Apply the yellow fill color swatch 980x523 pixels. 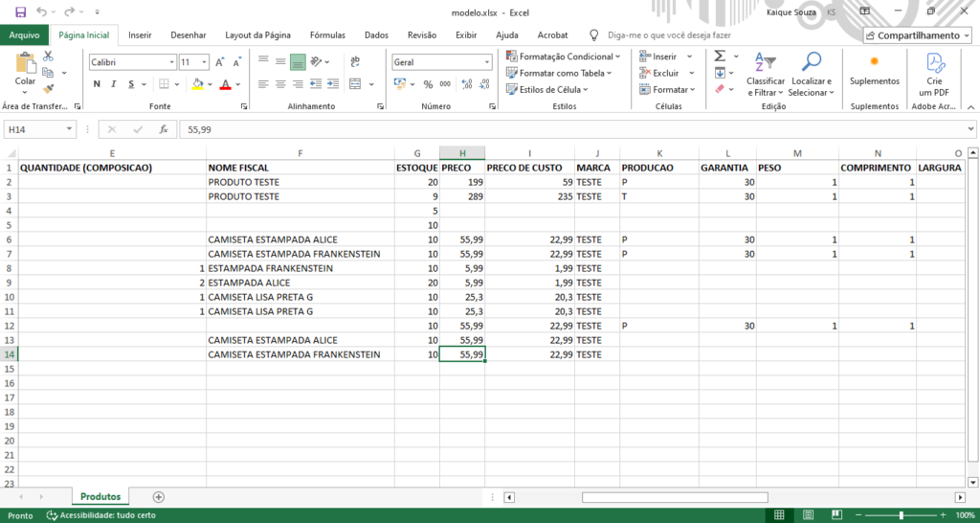click(x=197, y=84)
